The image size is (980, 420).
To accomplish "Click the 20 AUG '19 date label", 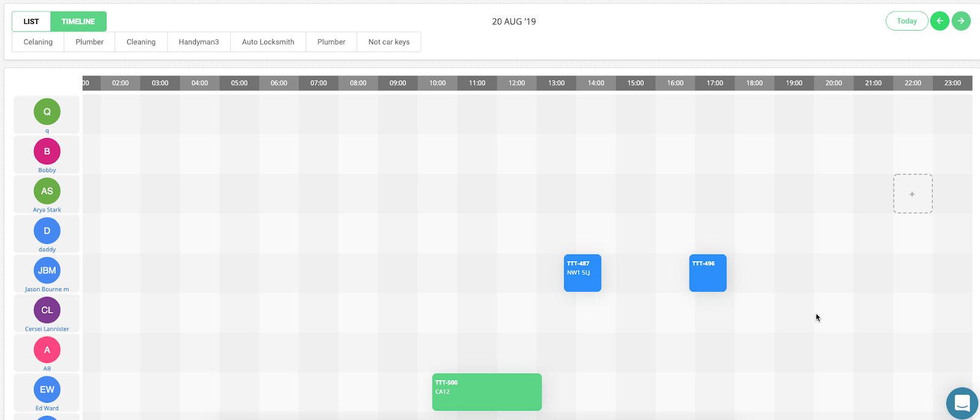I will (x=514, y=21).
